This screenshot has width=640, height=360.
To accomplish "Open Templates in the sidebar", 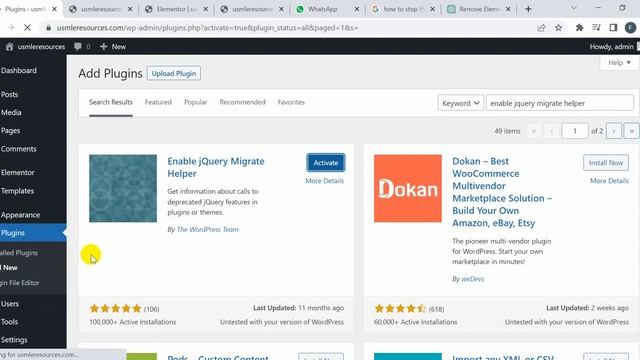I will coord(17,191).
